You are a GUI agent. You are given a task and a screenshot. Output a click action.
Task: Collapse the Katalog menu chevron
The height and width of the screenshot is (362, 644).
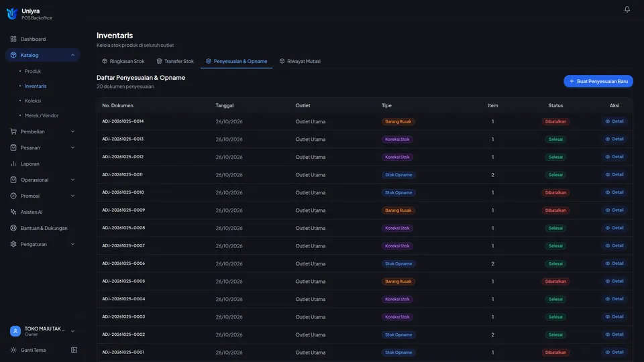(x=72, y=55)
